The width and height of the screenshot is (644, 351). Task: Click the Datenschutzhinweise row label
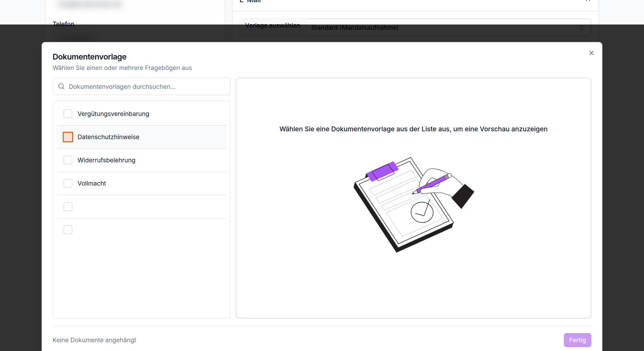[109, 137]
